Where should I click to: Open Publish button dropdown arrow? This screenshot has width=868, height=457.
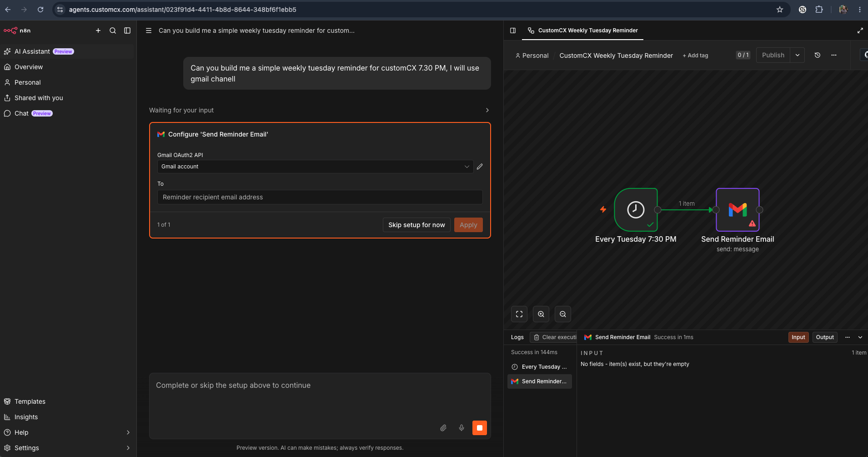798,55
